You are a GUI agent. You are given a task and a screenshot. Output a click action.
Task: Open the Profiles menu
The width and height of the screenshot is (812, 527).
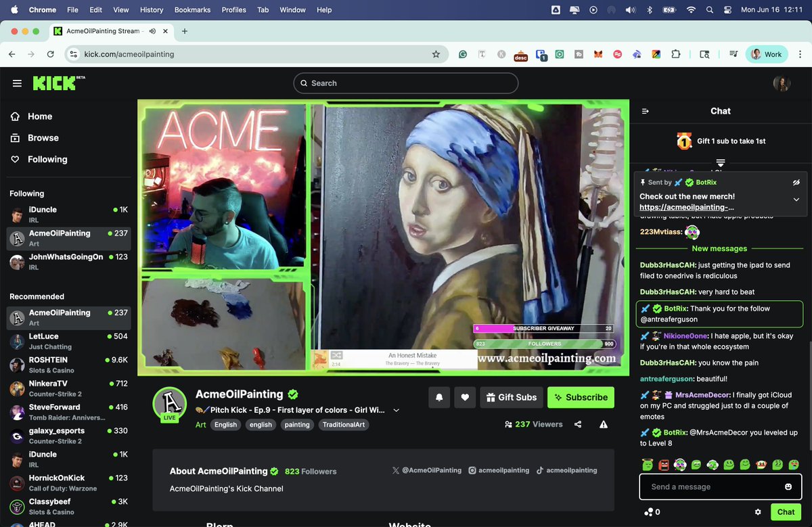point(234,10)
